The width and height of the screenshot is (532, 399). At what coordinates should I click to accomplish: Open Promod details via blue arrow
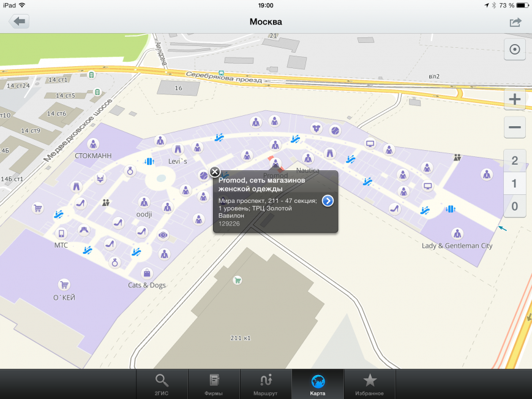(328, 200)
